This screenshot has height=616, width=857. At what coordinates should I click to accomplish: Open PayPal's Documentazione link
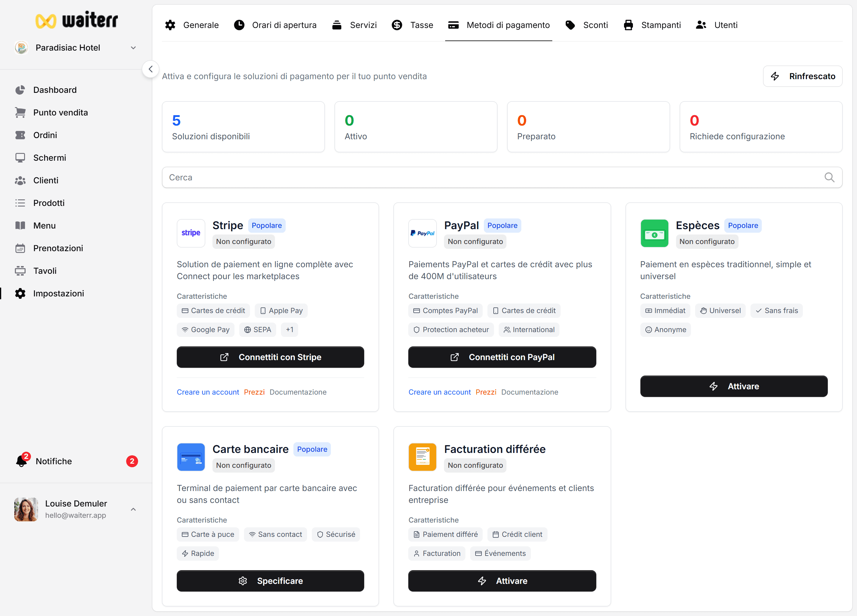coord(529,392)
